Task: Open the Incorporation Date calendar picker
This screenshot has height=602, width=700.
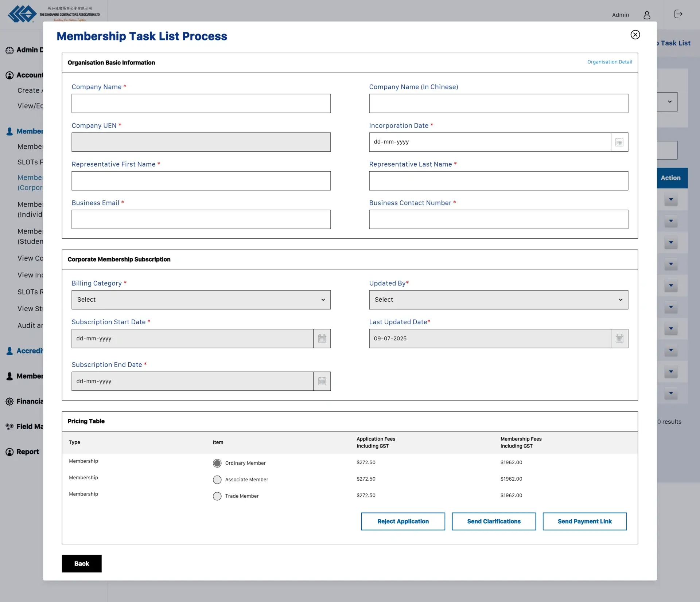Action: point(619,142)
